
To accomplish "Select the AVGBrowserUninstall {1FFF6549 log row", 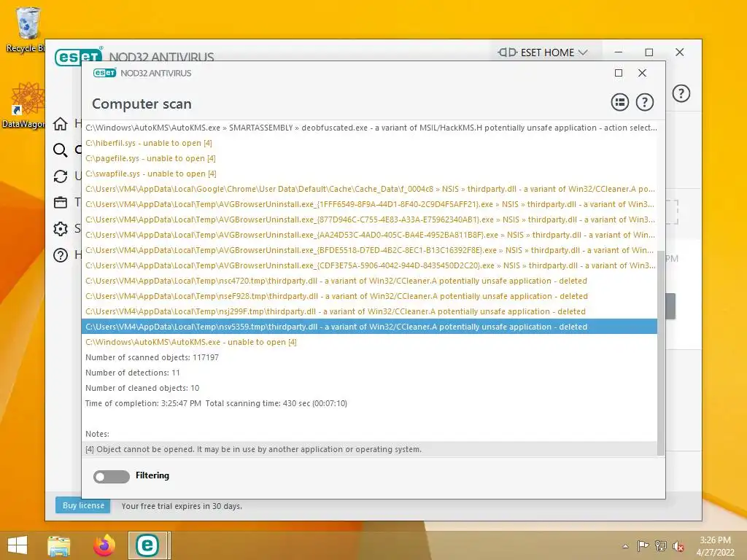I will click(369, 204).
